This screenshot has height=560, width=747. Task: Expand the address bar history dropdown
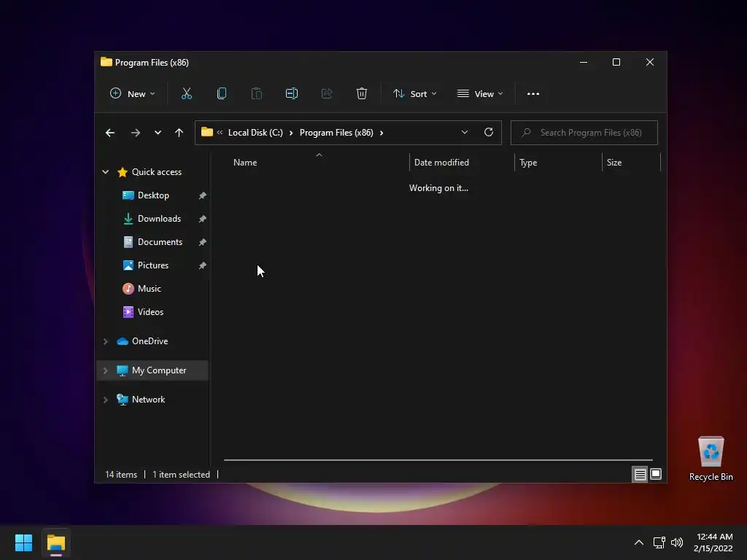[x=465, y=133]
